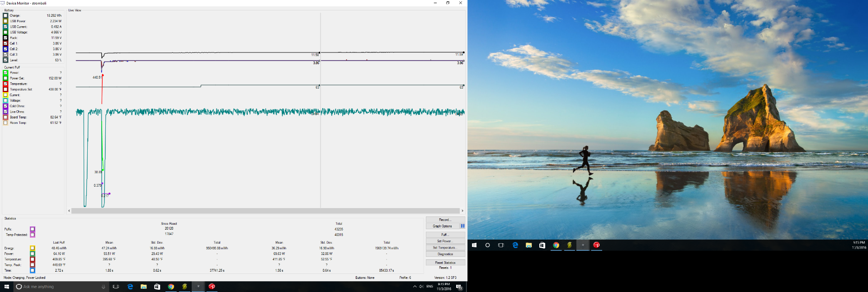This screenshot has width=868, height=292.
Task: Show hidden system tray icons chevron
Action: coord(415,287)
